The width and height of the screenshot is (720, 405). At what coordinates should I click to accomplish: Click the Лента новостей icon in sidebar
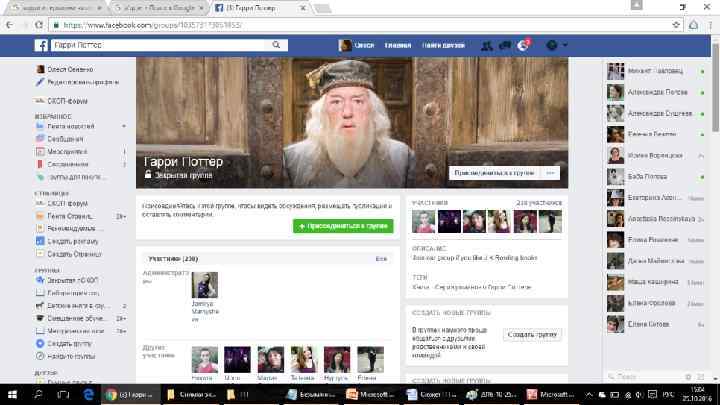coord(40,126)
